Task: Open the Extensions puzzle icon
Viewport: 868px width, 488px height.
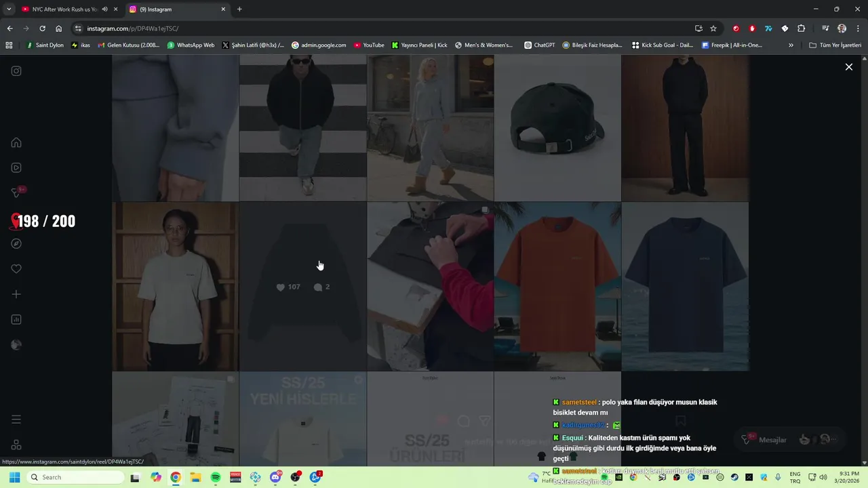Action: coord(801,28)
